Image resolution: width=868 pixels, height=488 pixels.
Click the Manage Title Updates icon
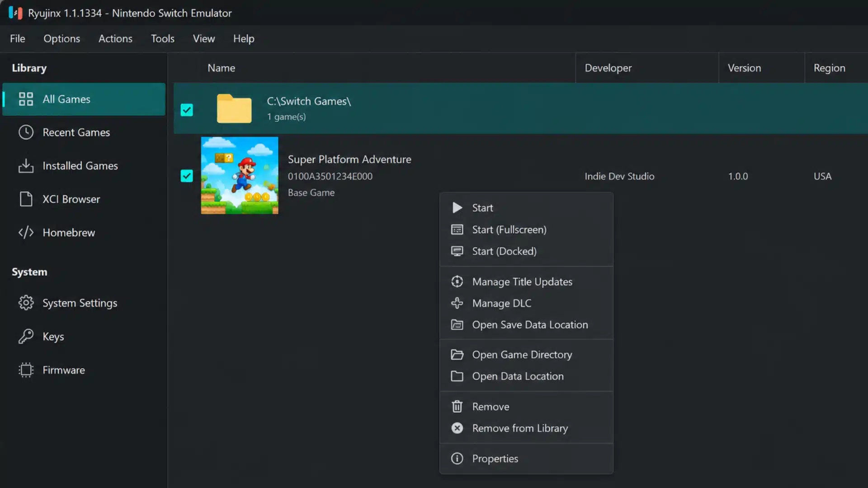coord(457,282)
